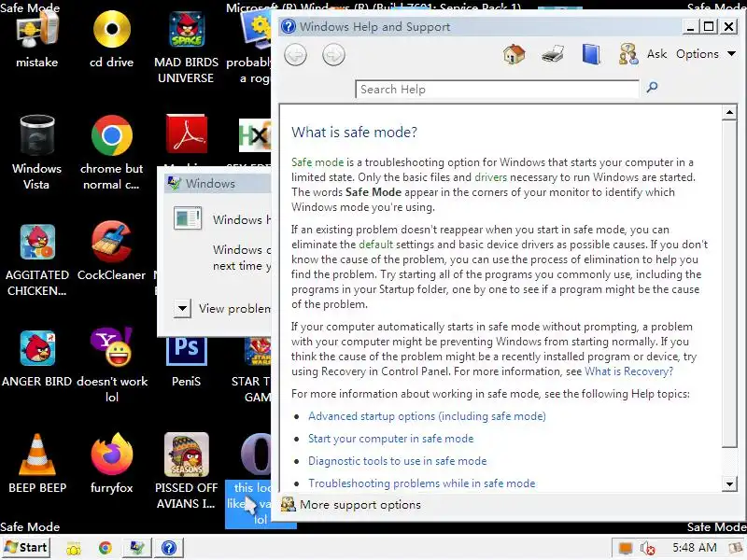Open Chrome from the taskbar
This screenshot has width=747, height=560.
(x=106, y=548)
